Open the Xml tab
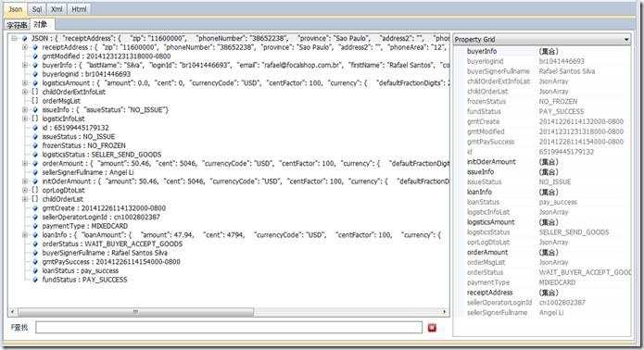The height and width of the screenshot is (350, 644). pos(57,9)
